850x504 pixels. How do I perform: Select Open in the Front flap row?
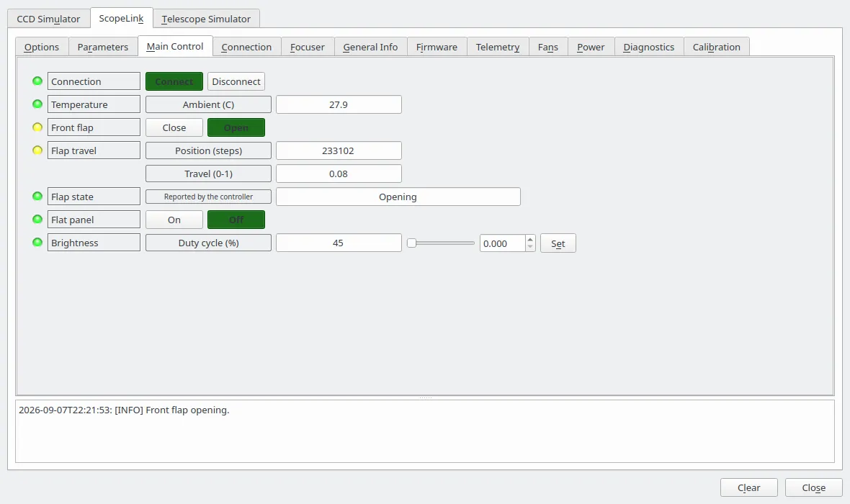[236, 127]
